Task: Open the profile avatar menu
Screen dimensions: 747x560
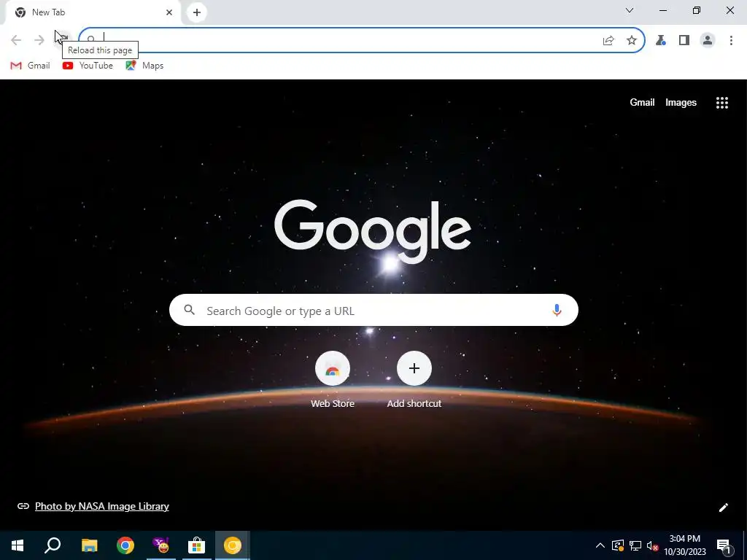Action: click(708, 41)
